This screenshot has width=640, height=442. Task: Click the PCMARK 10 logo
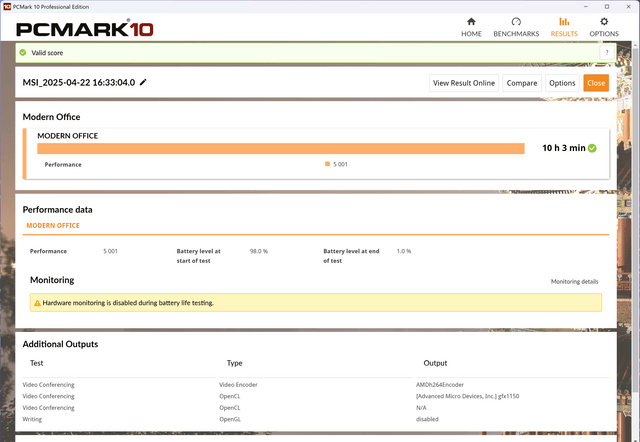tap(84, 28)
